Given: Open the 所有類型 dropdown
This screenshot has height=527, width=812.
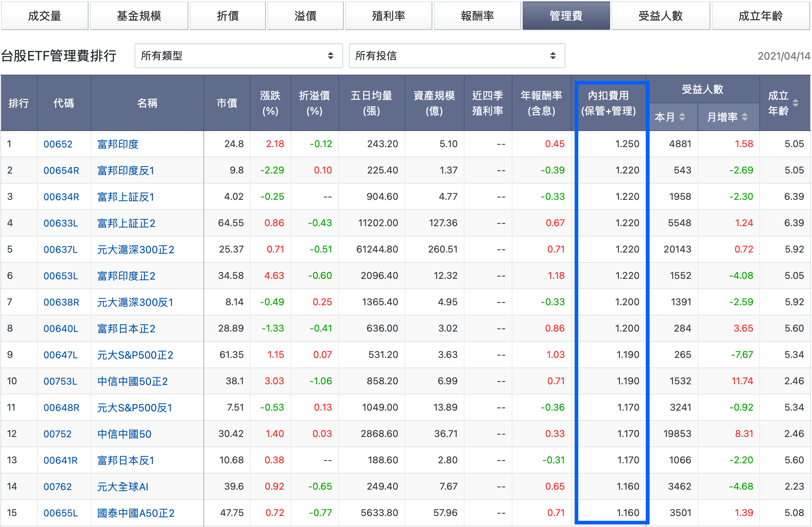Looking at the screenshot, I should pos(238,56).
